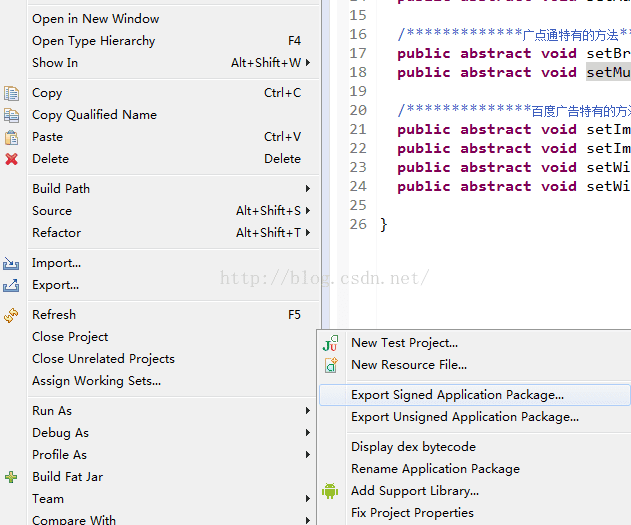Click the New Resource File icon

point(331,365)
